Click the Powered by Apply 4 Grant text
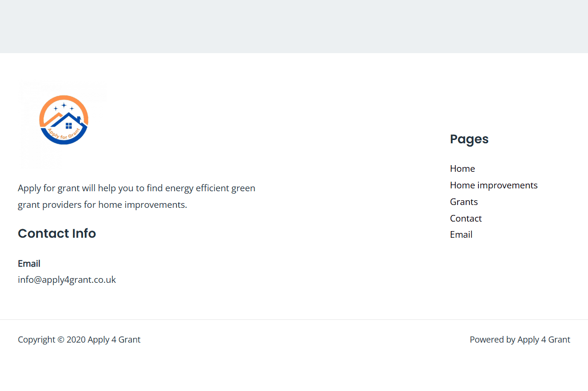588x391 pixels. point(520,339)
